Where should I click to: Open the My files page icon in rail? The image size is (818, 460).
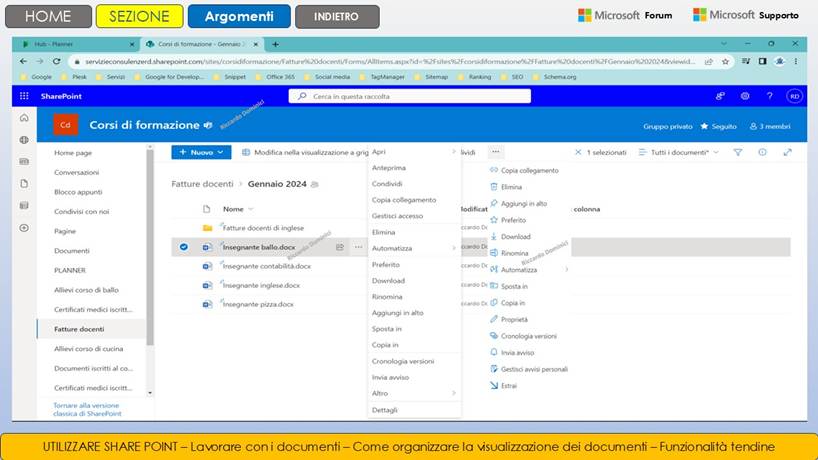tap(24, 184)
